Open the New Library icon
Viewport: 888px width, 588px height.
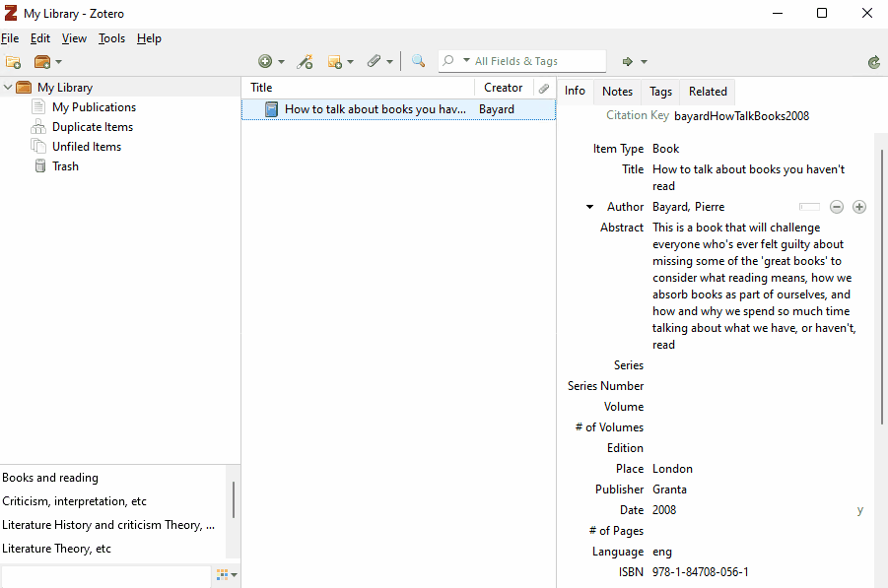click(42, 62)
